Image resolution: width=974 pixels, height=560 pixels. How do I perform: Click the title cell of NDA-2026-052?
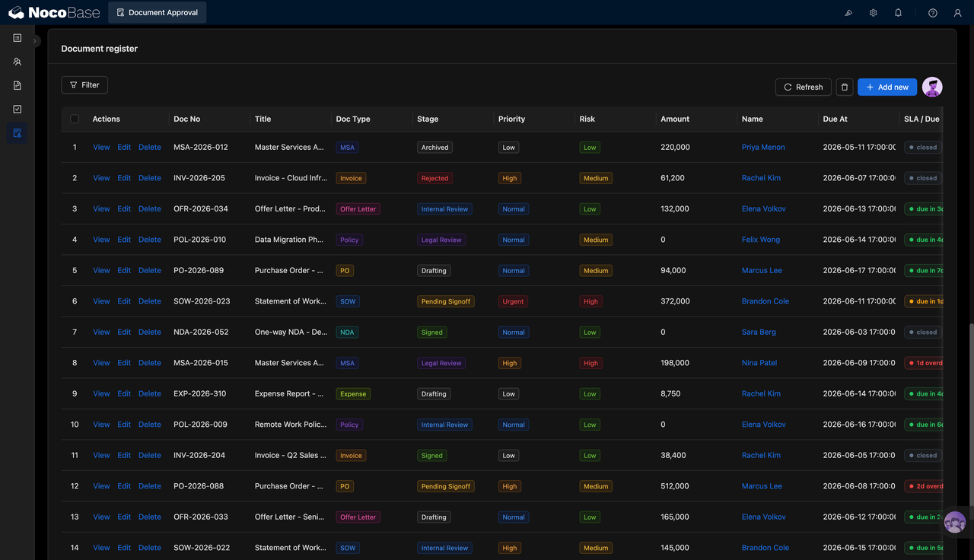tap(291, 332)
